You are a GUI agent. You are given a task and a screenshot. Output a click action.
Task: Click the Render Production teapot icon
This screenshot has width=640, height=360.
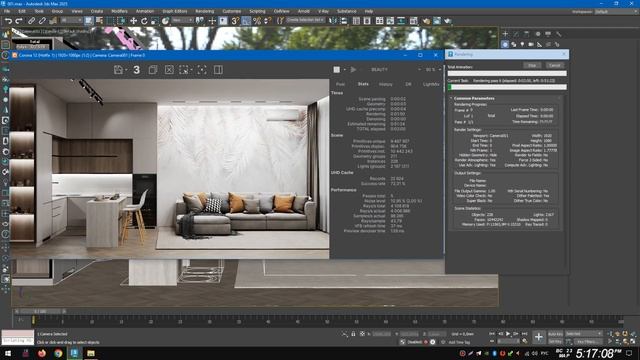point(448,21)
